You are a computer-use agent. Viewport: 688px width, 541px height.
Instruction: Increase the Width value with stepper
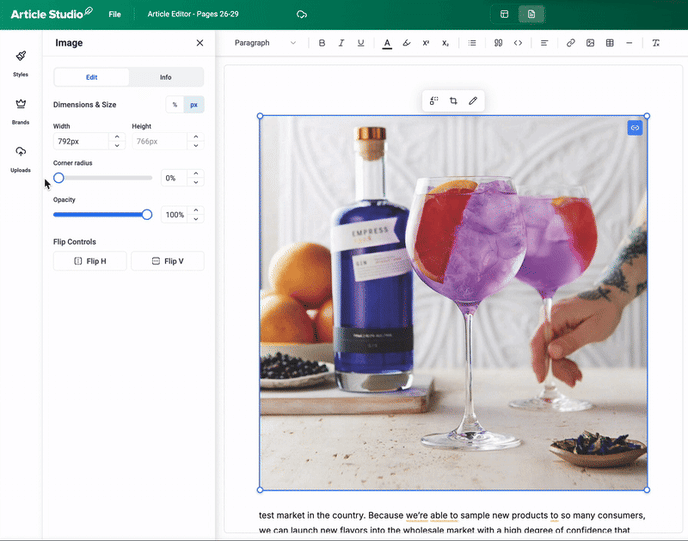117,137
